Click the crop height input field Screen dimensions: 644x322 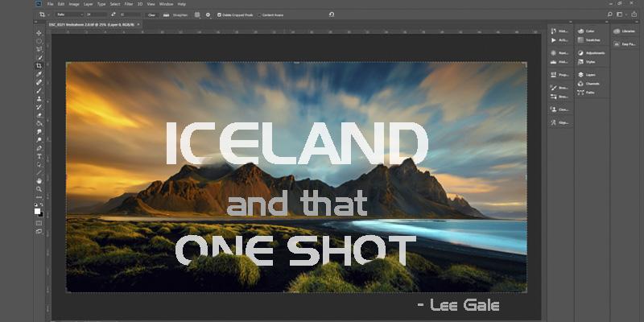point(130,14)
